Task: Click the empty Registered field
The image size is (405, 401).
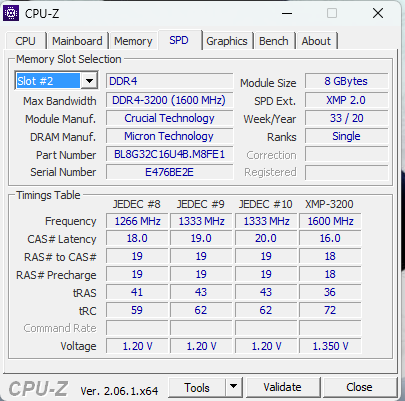Action: click(346, 172)
